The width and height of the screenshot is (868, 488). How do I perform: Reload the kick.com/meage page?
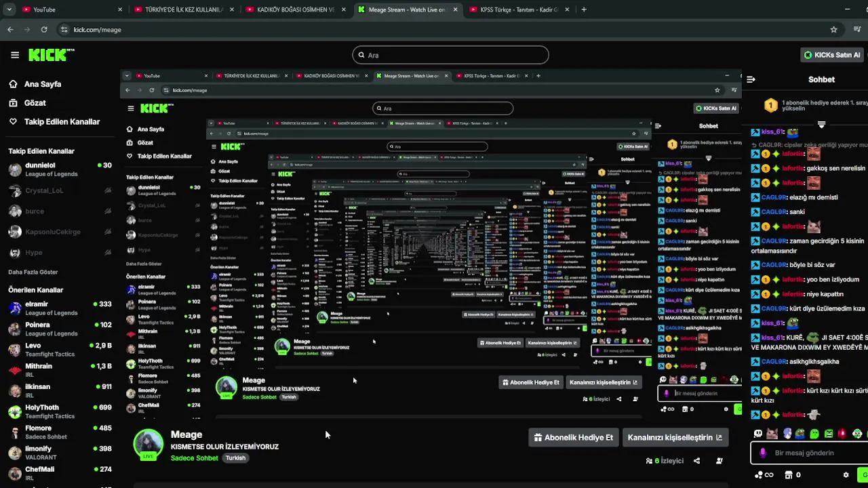tap(44, 30)
